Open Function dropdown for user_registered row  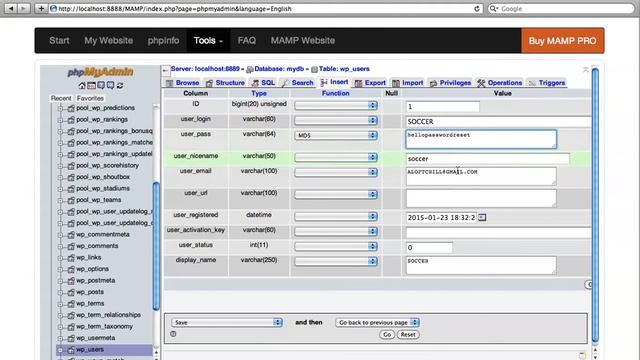coord(336,217)
